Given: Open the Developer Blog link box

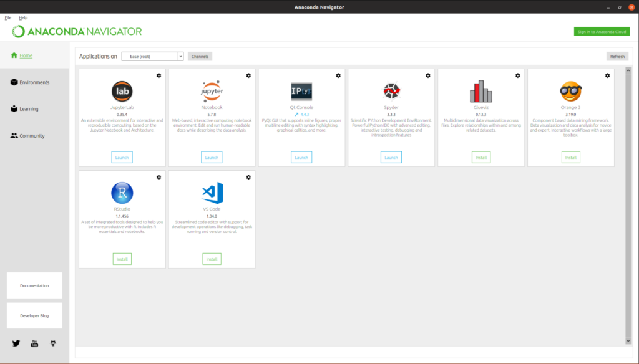Looking at the screenshot, I should [x=35, y=315].
